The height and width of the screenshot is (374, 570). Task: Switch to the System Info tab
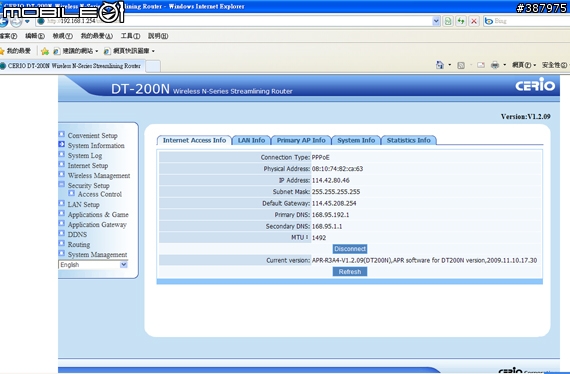click(x=356, y=140)
